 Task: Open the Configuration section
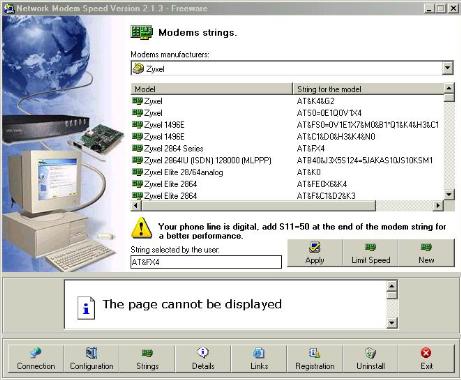point(91,359)
